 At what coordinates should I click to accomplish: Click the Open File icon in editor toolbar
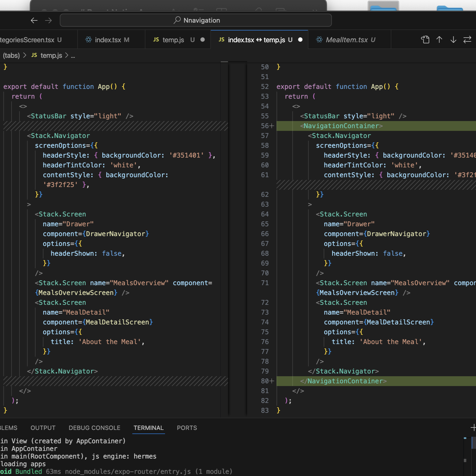tap(425, 40)
